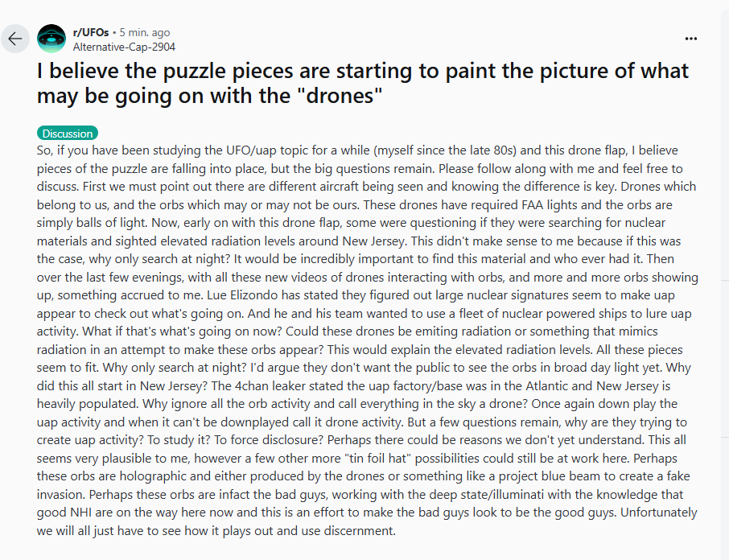Open the r/UFOs community avatar icon
Viewport: 729px width, 560px height.
pos(51,39)
